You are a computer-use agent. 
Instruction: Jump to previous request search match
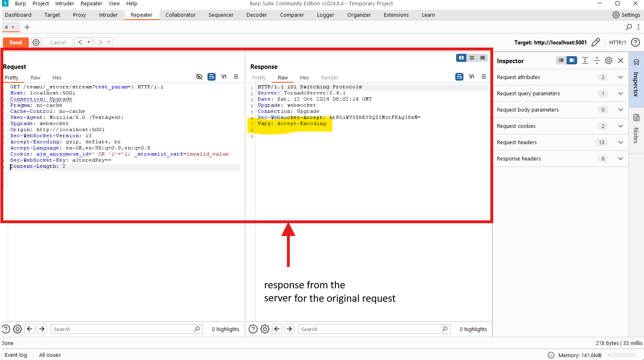coord(30,329)
